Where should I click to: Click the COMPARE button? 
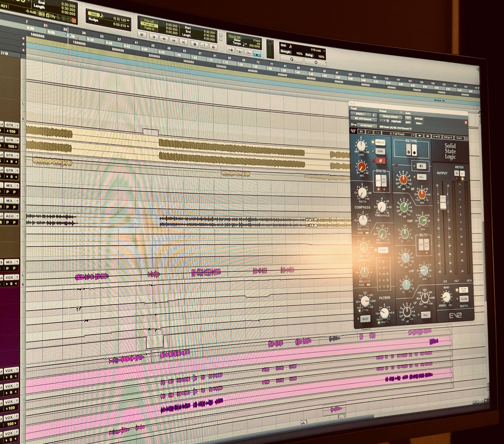click(x=396, y=121)
